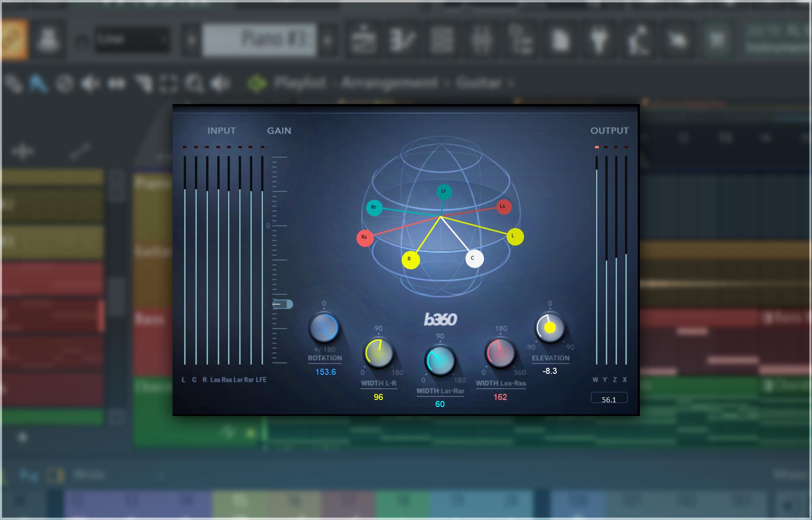Reset the clip indicator above X output meter
812x520 pixels.
(626, 147)
